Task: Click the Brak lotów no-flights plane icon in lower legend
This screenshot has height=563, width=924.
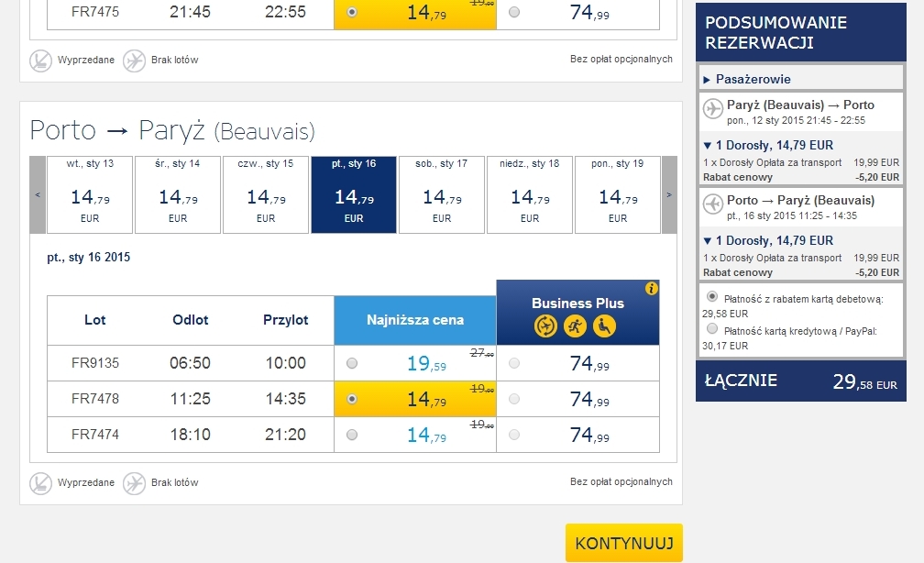Action: 135,483
